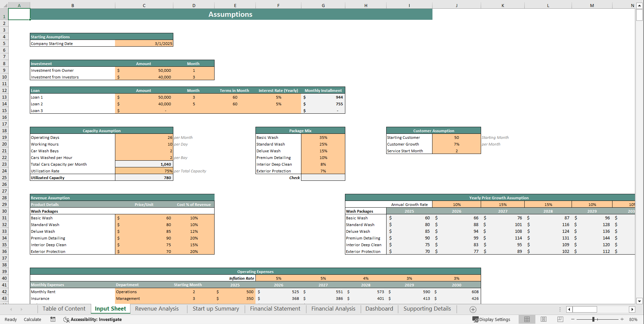Zoom in using the plus icon
This screenshot has height=324, width=644.
pyautogui.click(x=622, y=319)
